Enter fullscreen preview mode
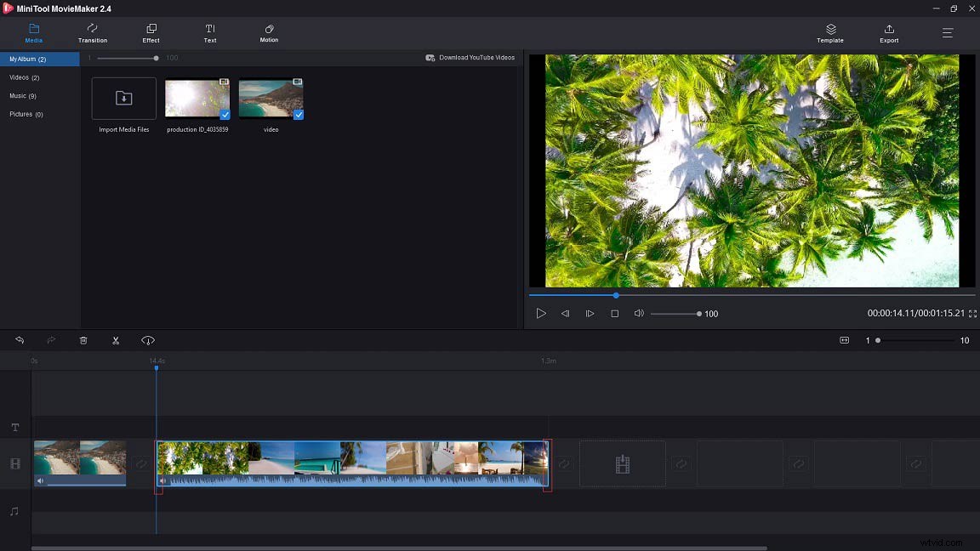980x551 pixels. pos(972,313)
